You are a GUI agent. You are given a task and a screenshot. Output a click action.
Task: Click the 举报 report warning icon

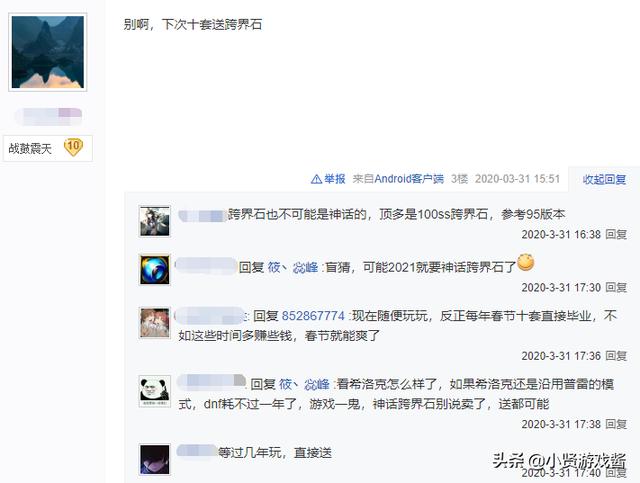pyautogui.click(x=316, y=179)
